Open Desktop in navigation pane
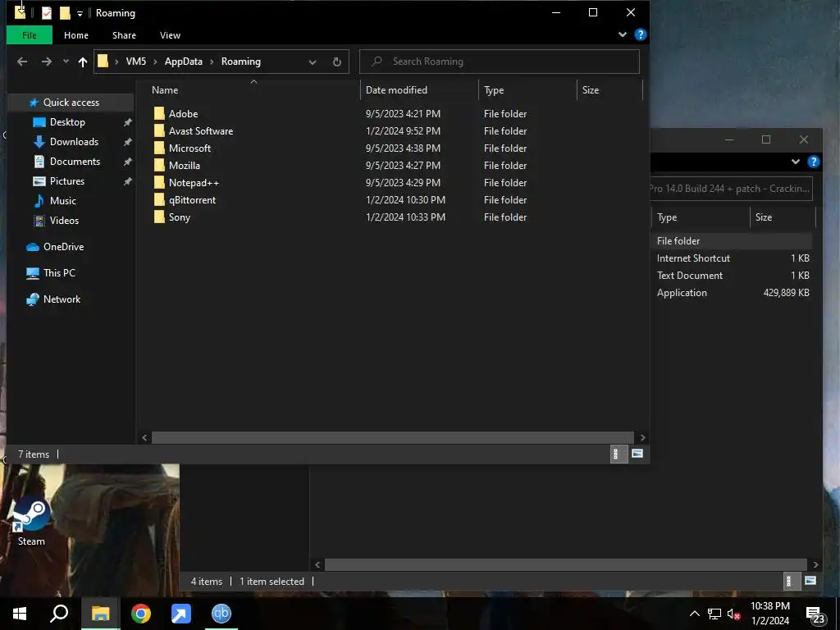840x630 pixels. pyautogui.click(x=67, y=122)
